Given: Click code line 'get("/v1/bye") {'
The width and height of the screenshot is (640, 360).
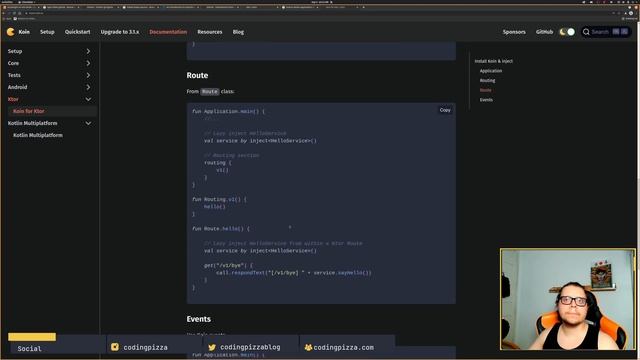Looking at the screenshot, I should pyautogui.click(x=228, y=265).
